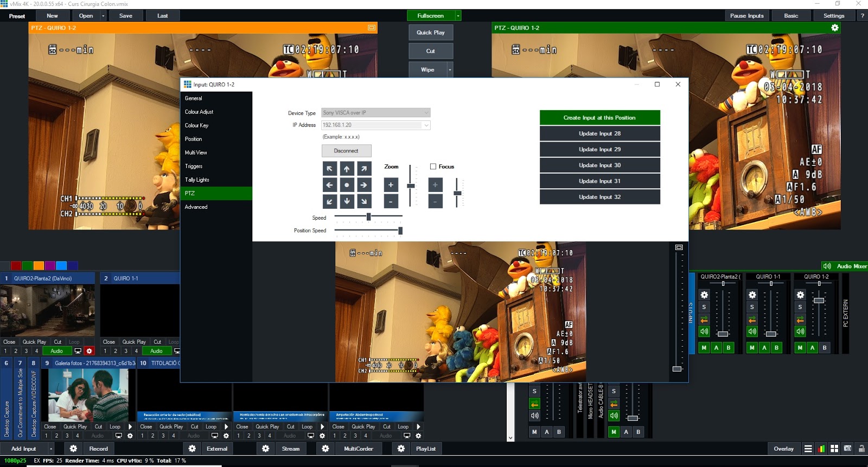Toggle the audio meters icon in bottom bar
This screenshot has height=467, width=868.
coord(821,449)
